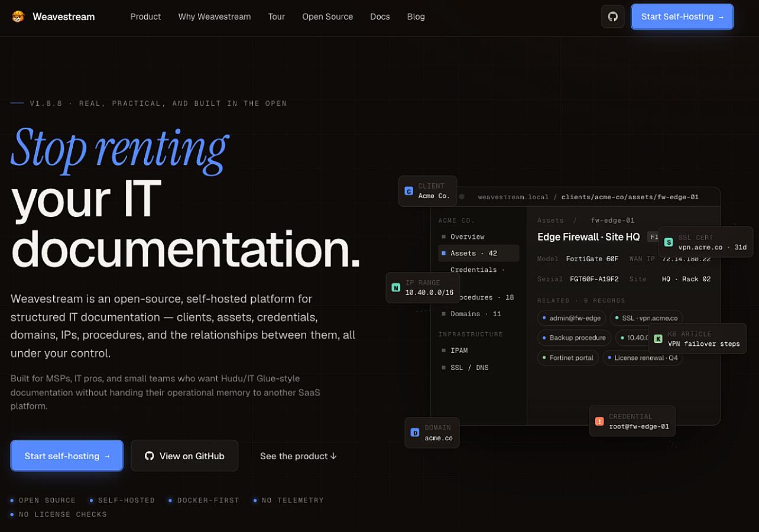This screenshot has width=759, height=532.
Task: Click the DOCKER-FIRST badge text
Action: [208, 500]
